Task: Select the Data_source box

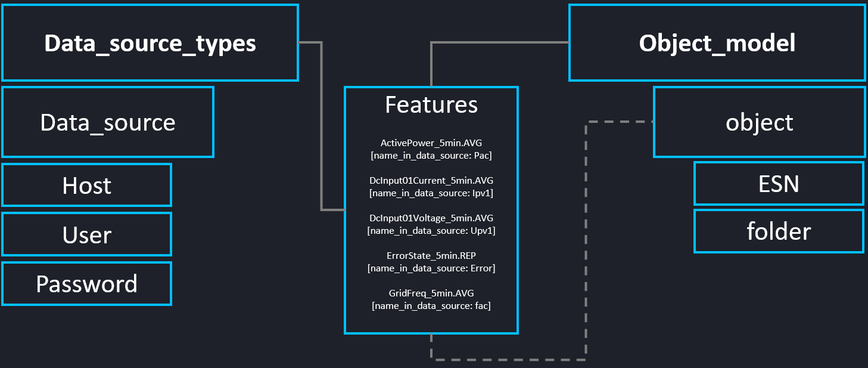Action: [108, 122]
